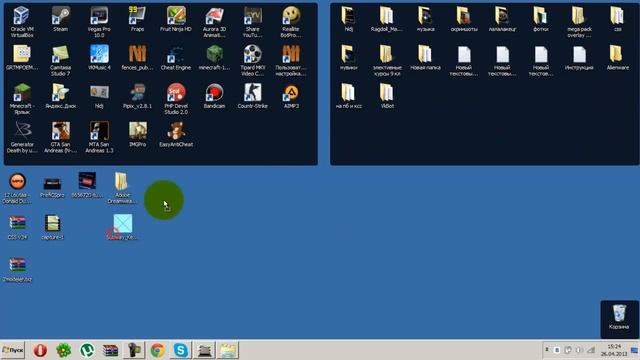Select the Новая папка folder
640x360 pixels.
(x=425, y=55)
